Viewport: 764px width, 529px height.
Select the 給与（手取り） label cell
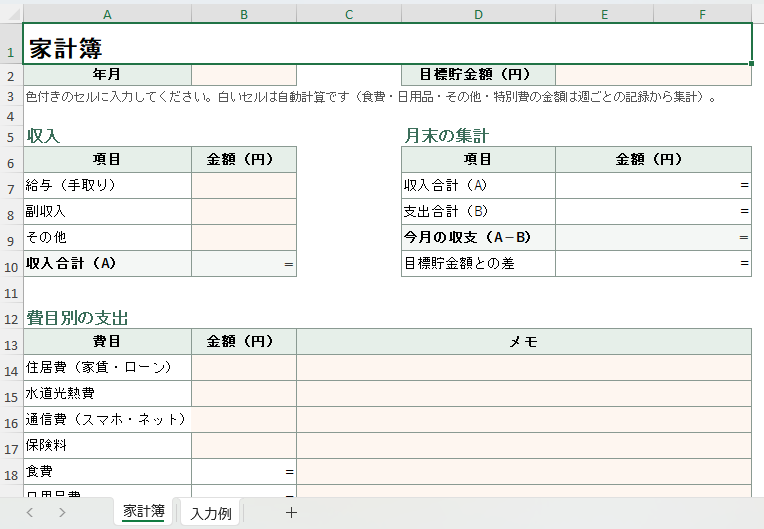point(107,186)
